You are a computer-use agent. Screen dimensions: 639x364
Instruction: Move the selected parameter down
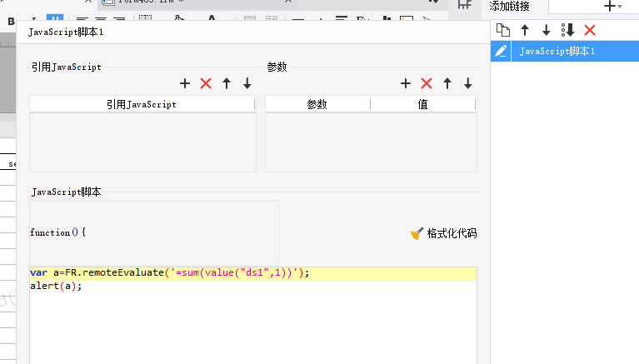[x=468, y=83]
